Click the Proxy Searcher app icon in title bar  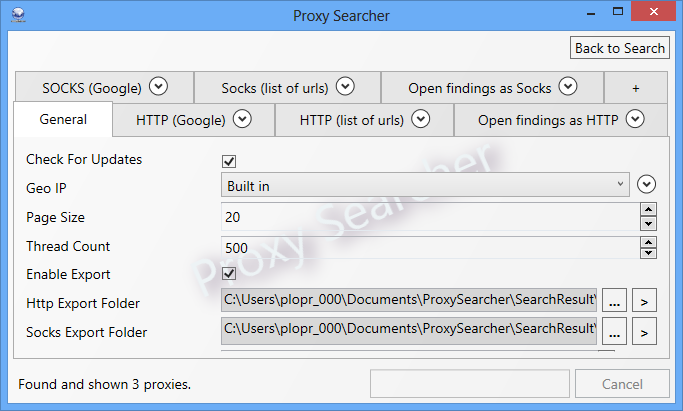tap(18, 15)
